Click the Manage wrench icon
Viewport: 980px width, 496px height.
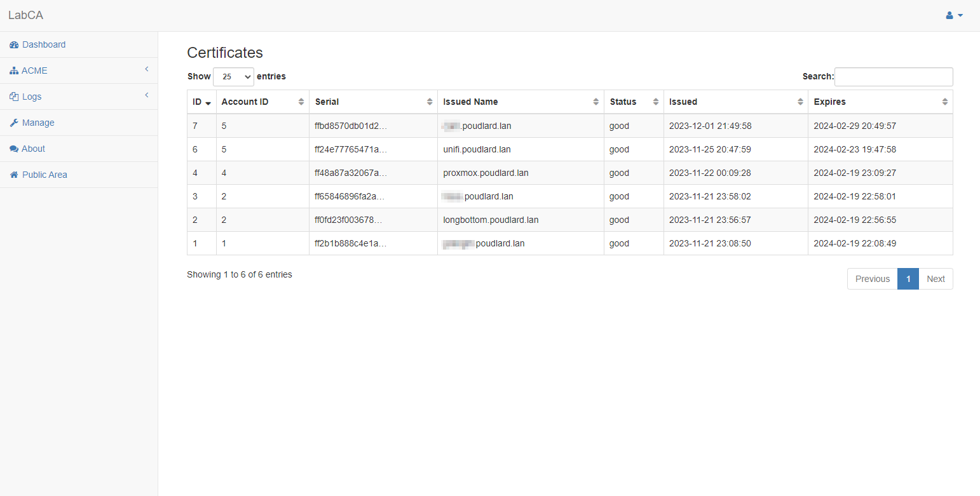14,123
